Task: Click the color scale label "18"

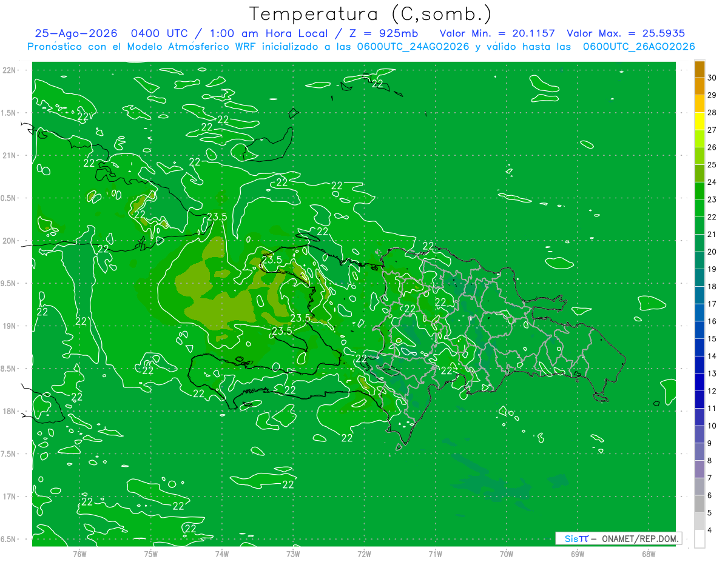Action: pos(712,287)
